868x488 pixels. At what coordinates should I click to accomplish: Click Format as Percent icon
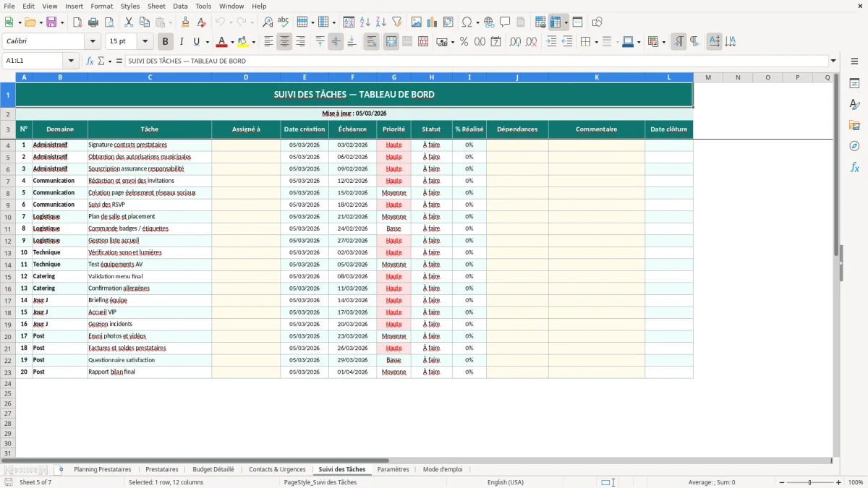coord(464,42)
